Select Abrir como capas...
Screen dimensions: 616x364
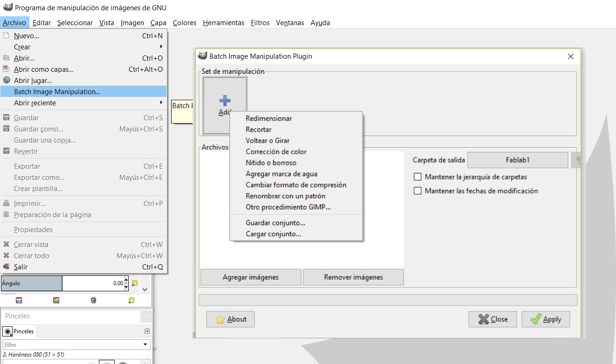(83, 69)
